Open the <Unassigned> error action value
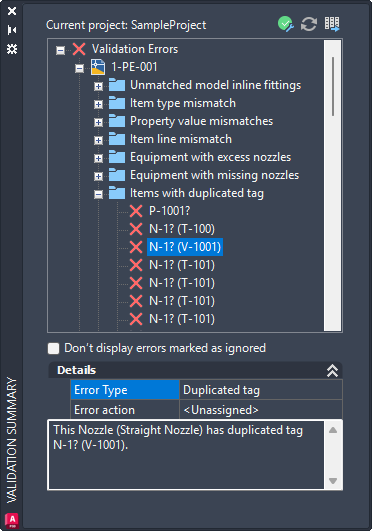The image size is (372, 531). click(261, 410)
